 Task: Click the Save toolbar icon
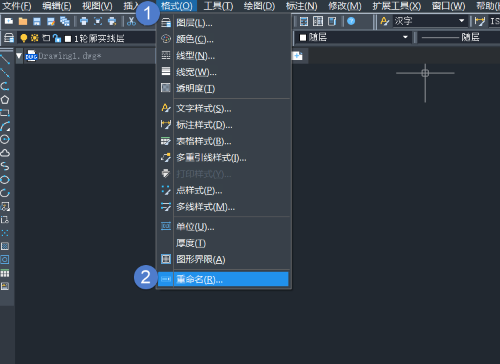point(37,21)
